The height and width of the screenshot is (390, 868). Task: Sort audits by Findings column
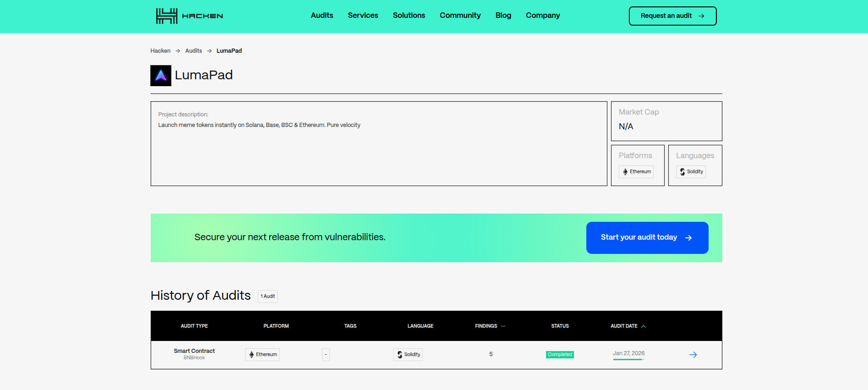[490, 326]
